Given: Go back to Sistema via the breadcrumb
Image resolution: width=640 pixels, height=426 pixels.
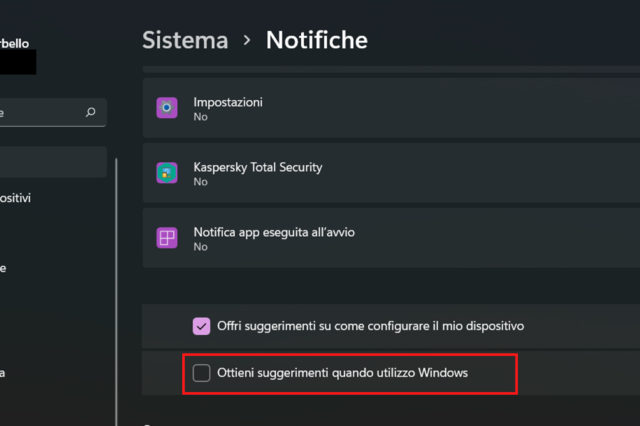Looking at the screenshot, I should tap(185, 40).
